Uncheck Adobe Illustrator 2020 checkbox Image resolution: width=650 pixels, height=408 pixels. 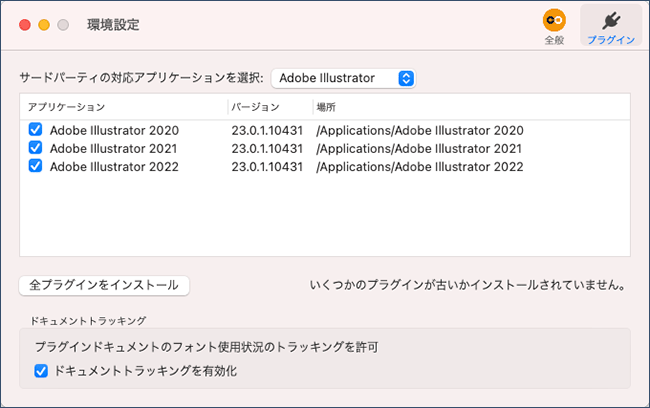pyautogui.click(x=35, y=129)
